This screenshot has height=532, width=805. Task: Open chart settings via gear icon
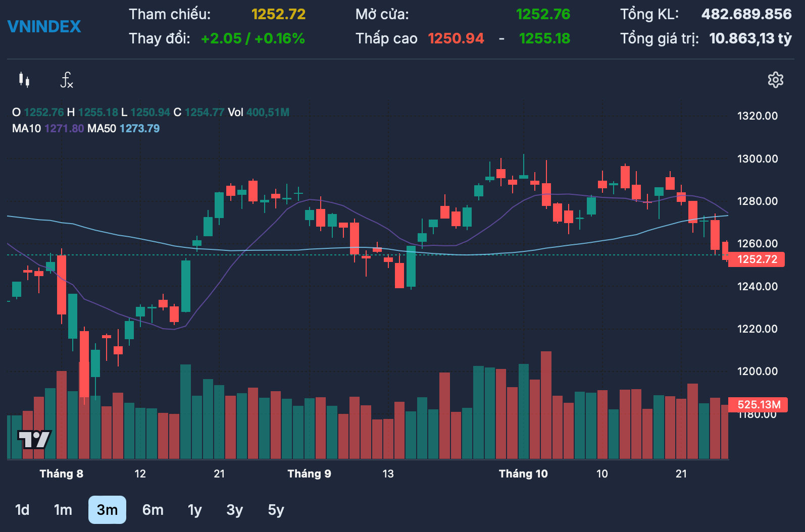775,80
